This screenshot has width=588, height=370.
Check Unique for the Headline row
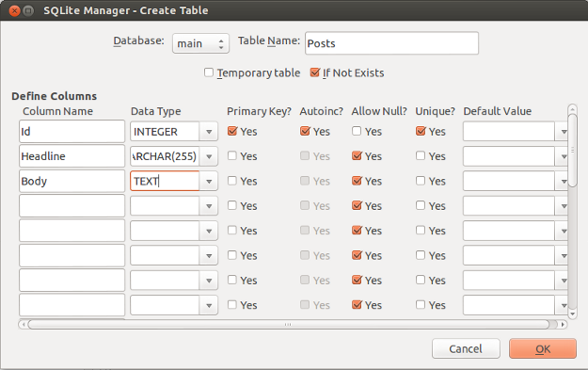[421, 155]
